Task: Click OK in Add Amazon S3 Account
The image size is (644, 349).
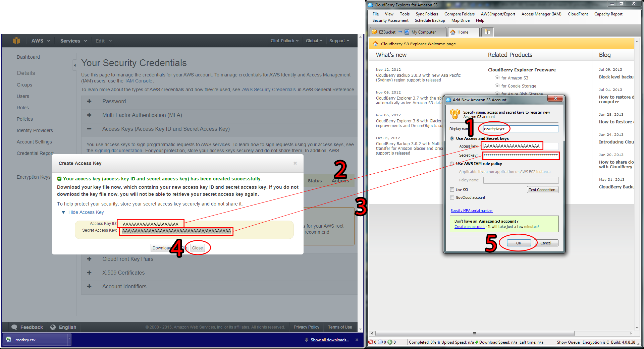Action: coord(519,243)
